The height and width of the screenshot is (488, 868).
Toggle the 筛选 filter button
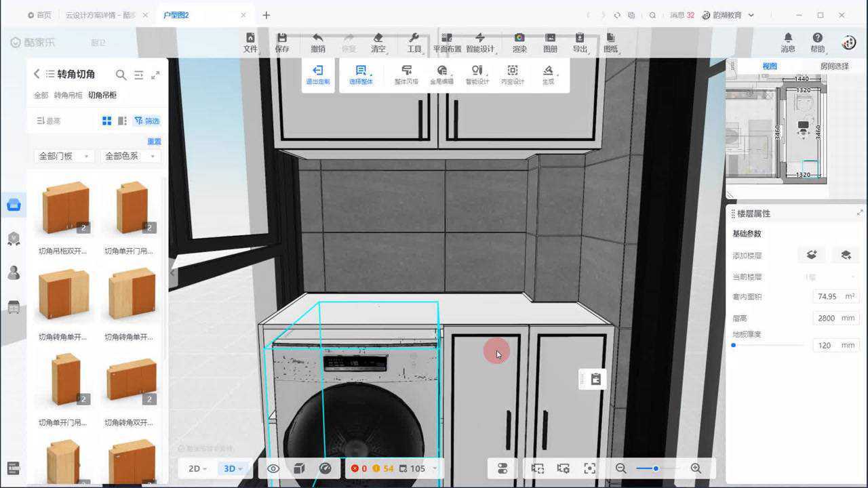pos(146,121)
